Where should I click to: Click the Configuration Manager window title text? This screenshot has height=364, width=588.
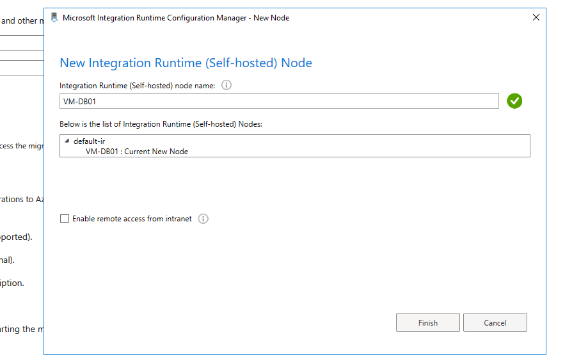coord(176,18)
